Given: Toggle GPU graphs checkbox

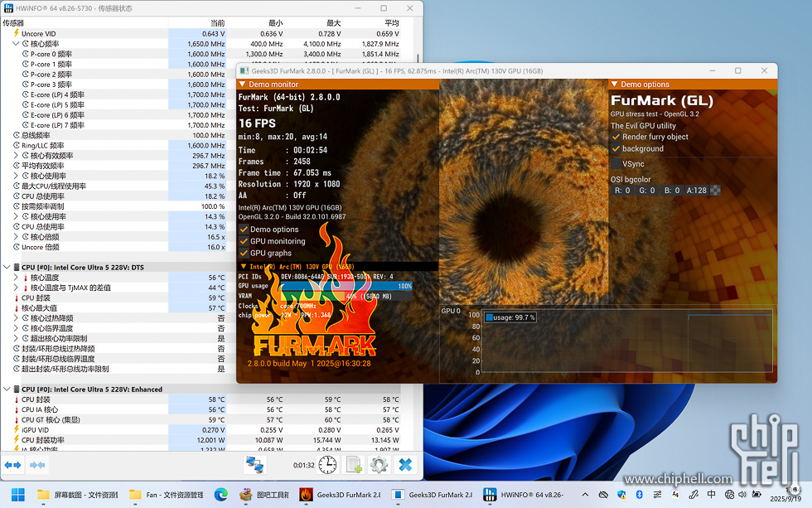Looking at the screenshot, I should (x=244, y=253).
